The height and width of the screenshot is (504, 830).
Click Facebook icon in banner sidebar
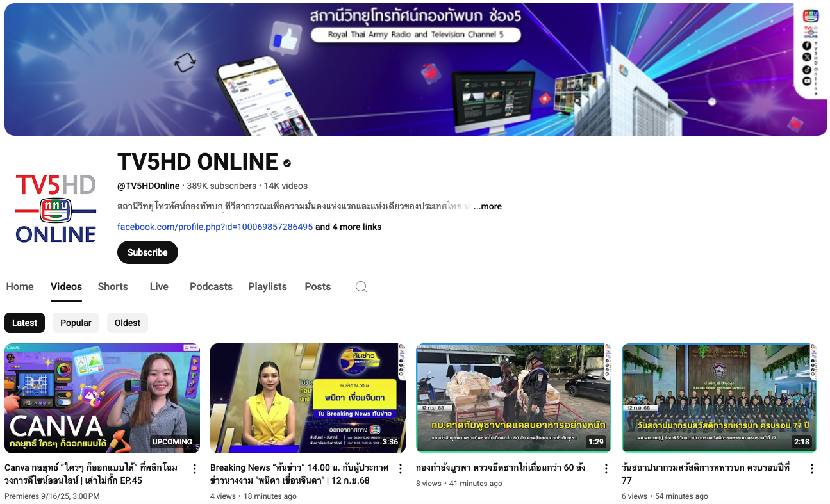[x=807, y=45]
